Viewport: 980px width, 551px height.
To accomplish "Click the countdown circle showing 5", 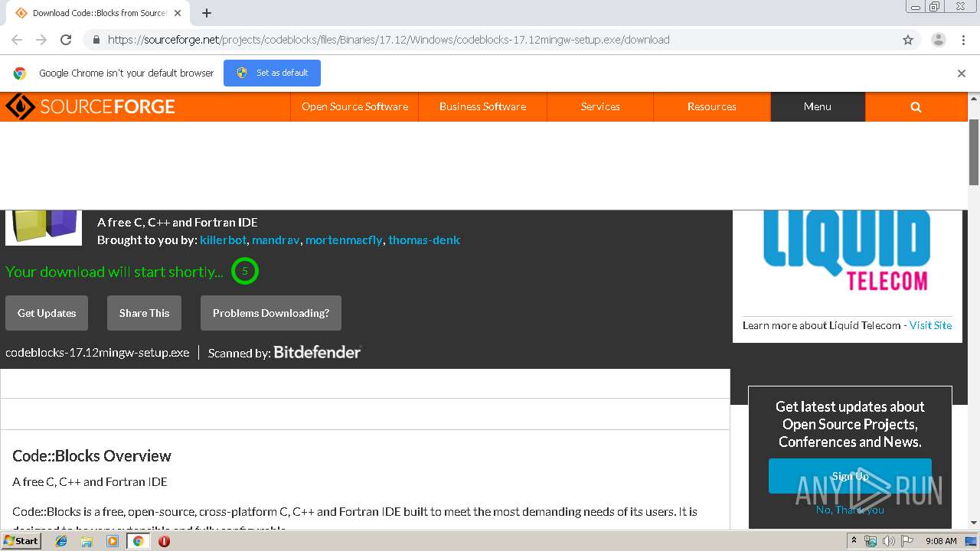I will click(x=245, y=271).
